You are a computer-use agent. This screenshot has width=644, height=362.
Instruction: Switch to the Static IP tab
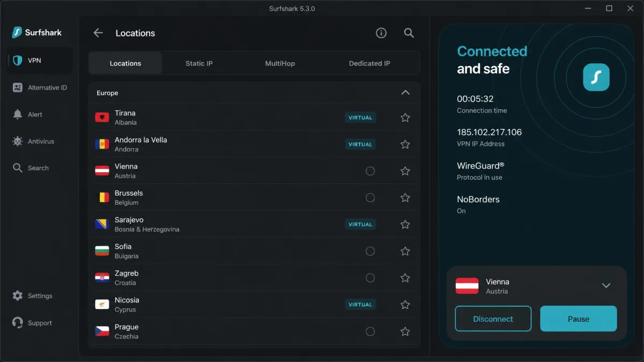[199, 63]
